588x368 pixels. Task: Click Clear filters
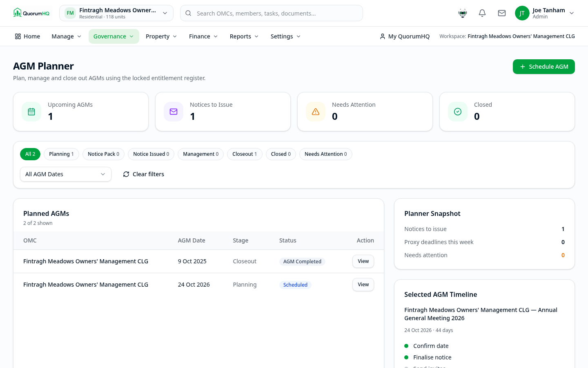(144, 174)
